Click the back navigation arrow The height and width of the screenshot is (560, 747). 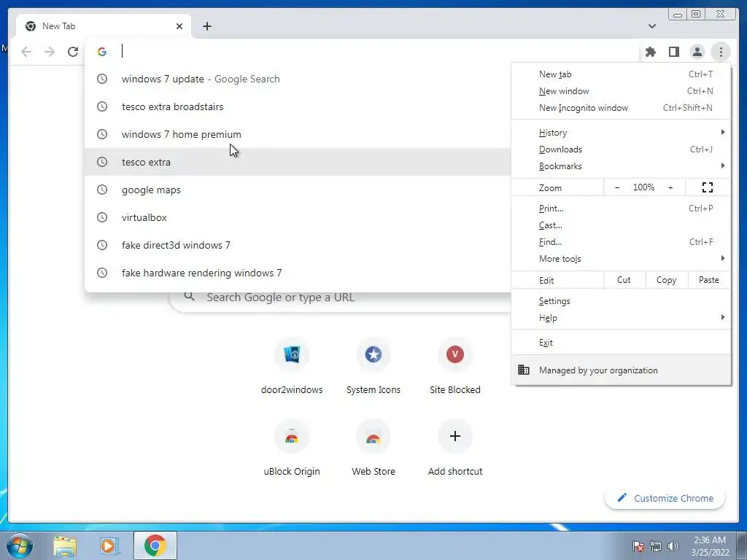pos(26,52)
